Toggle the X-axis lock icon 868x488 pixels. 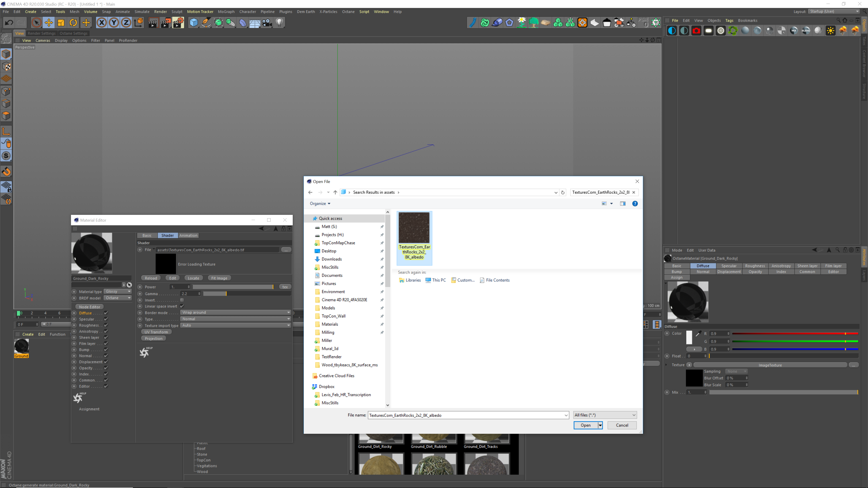pyautogui.click(x=101, y=23)
